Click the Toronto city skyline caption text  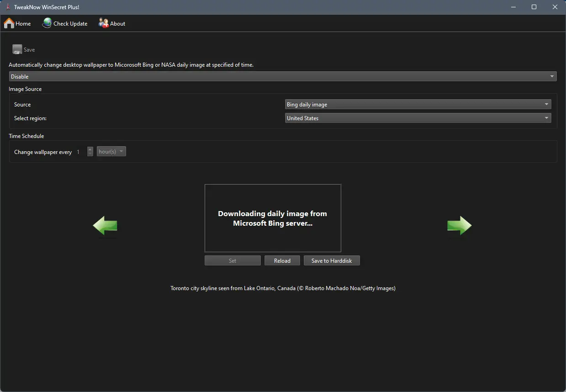pyautogui.click(x=283, y=288)
